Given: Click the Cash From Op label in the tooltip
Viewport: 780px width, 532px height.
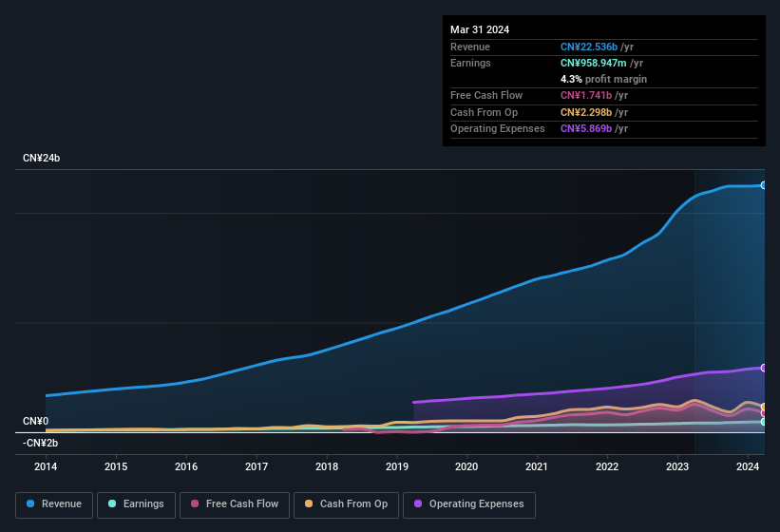Looking at the screenshot, I should coord(484,112).
